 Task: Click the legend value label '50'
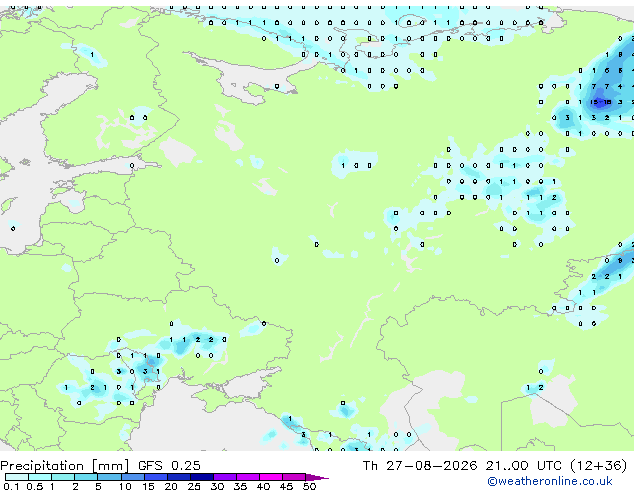click(309, 486)
